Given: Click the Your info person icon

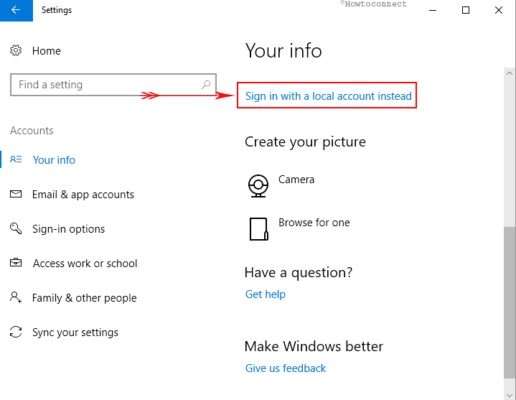Looking at the screenshot, I should (16, 160).
